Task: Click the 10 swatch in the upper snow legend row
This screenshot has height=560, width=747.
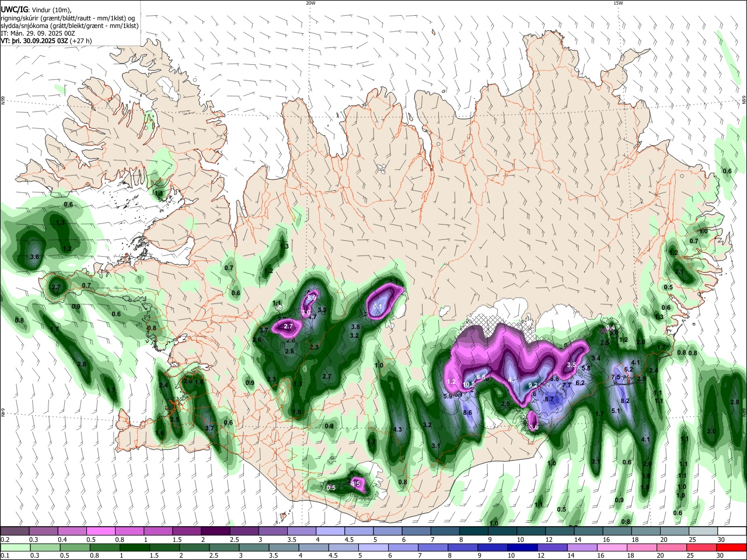Action: tap(530, 531)
